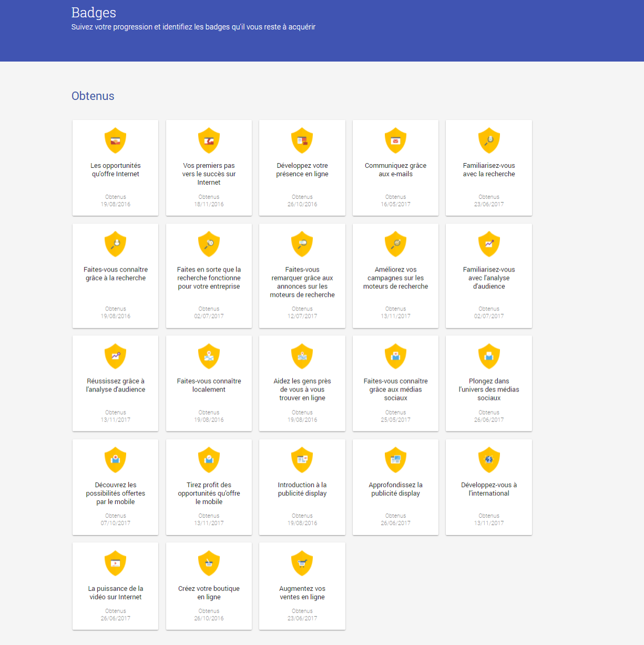The width and height of the screenshot is (644, 645).
Task: Click the display ad icon on "Introduction à la publicité display"
Action: [302, 459]
